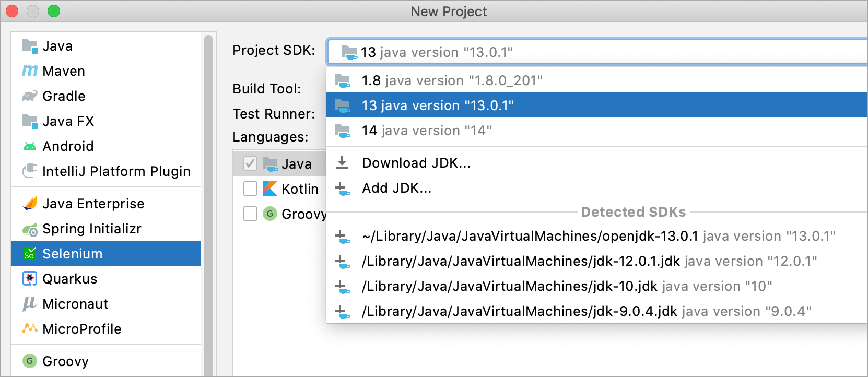Viewport: 868px width, 377px height.
Task: Click the Groovy icon in project list
Action: (x=30, y=361)
